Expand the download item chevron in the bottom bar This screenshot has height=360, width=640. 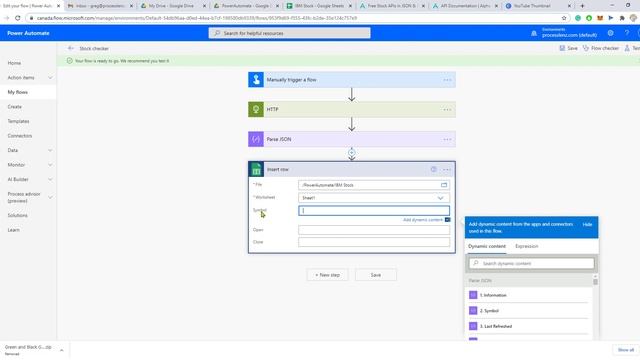(x=62, y=350)
